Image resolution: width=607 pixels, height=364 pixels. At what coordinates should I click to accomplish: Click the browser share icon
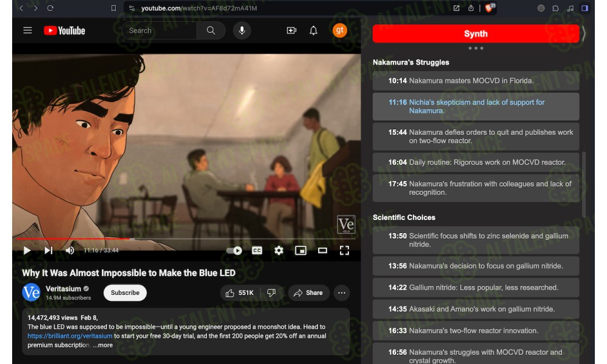471,8
